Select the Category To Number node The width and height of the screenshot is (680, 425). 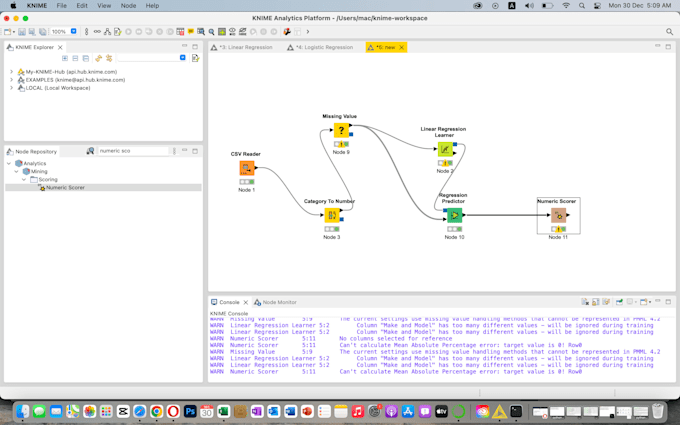(332, 215)
